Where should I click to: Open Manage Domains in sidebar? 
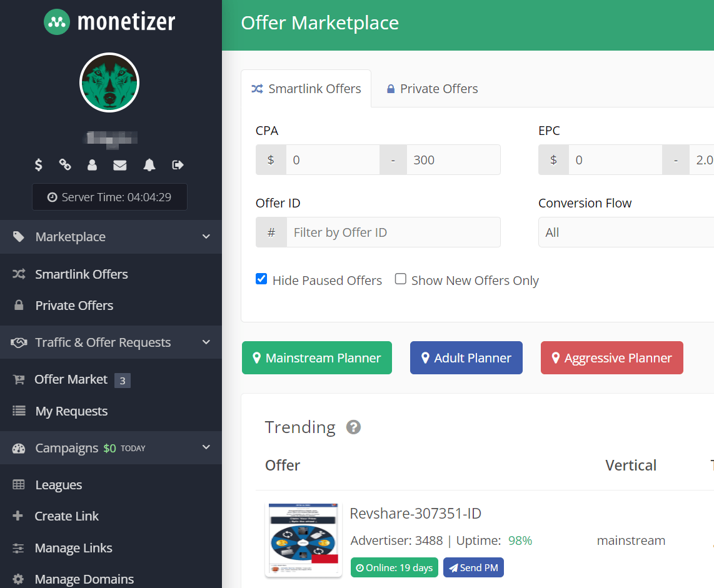(84, 579)
